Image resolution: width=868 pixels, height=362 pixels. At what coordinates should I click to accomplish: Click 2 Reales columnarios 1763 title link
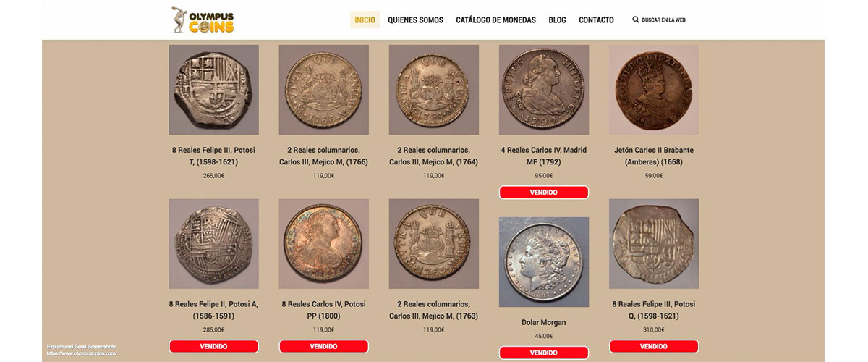(433, 310)
